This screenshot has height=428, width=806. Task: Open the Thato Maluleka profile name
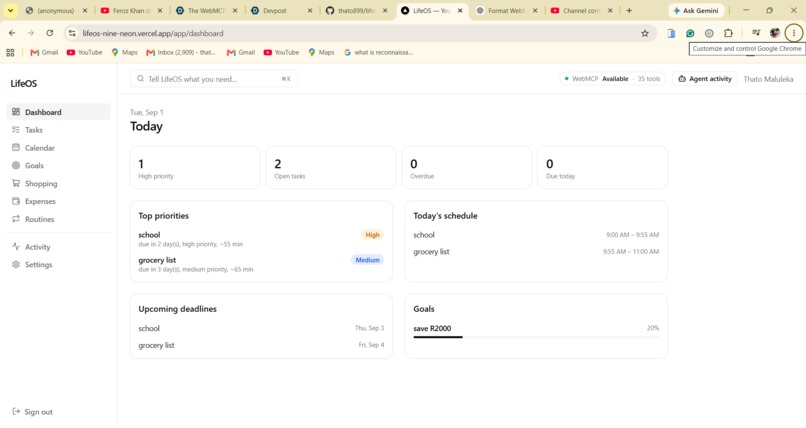click(x=768, y=79)
